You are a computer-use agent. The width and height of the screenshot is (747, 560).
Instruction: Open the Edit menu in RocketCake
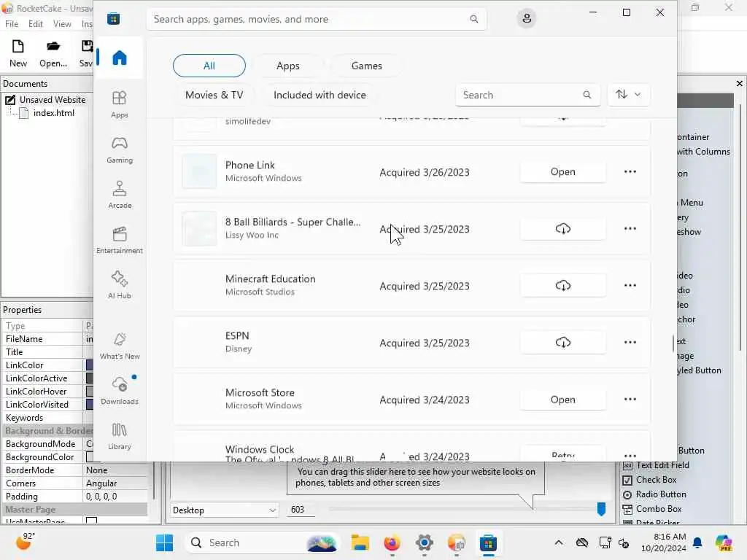[35, 24]
